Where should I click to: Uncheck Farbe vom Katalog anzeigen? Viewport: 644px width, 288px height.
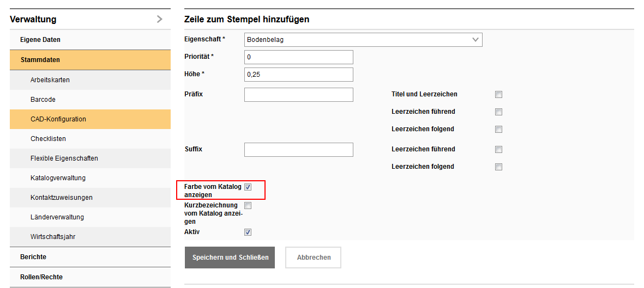248,187
